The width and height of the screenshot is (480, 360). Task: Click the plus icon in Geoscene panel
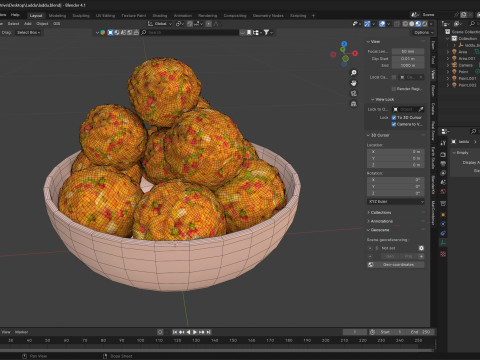coord(421,256)
